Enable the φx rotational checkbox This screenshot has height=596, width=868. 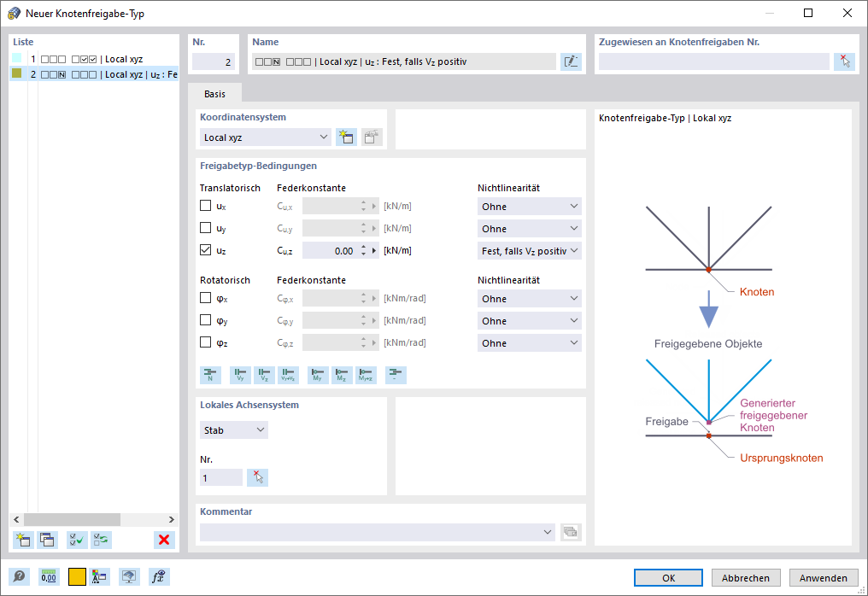(x=205, y=298)
